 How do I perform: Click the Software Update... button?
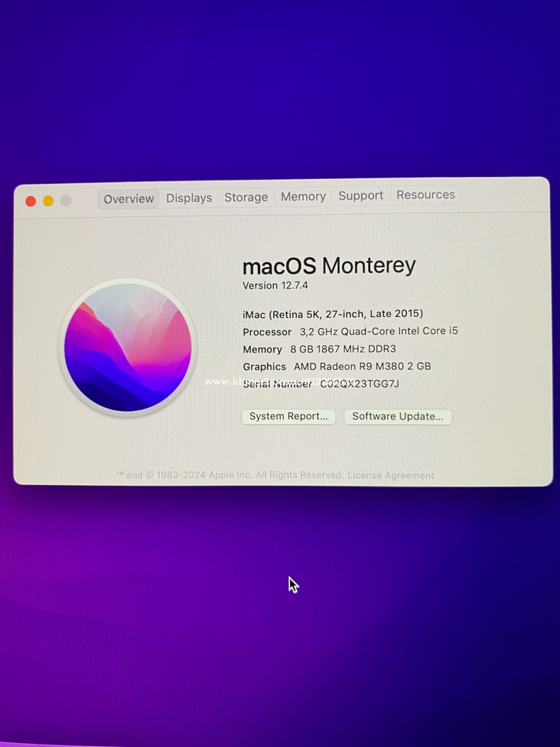(398, 416)
